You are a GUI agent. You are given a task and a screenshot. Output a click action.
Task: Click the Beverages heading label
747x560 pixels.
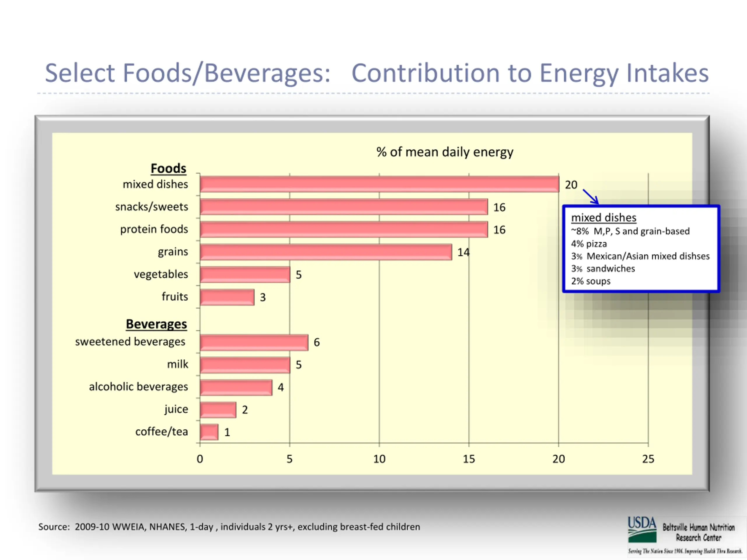point(156,324)
